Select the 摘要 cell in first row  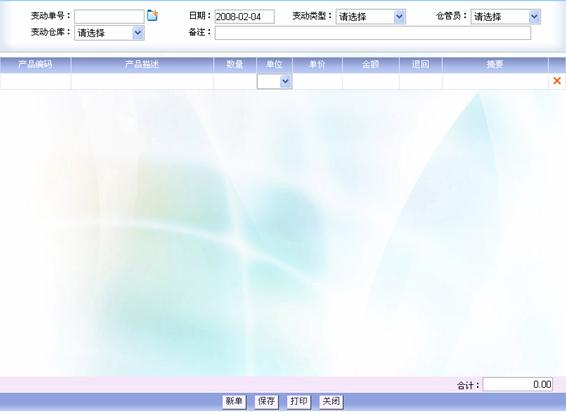point(495,82)
